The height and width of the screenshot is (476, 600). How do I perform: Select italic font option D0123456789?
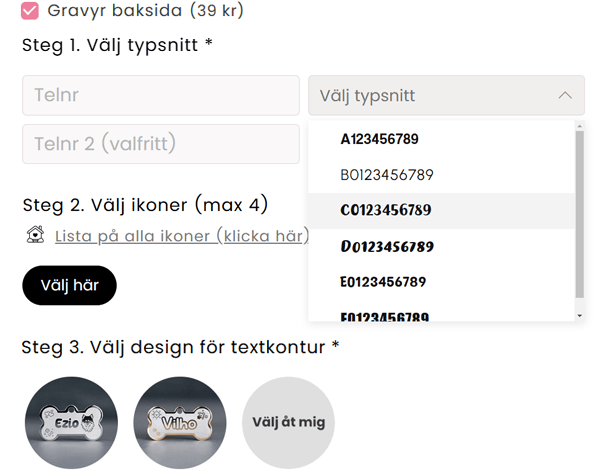pos(386,247)
